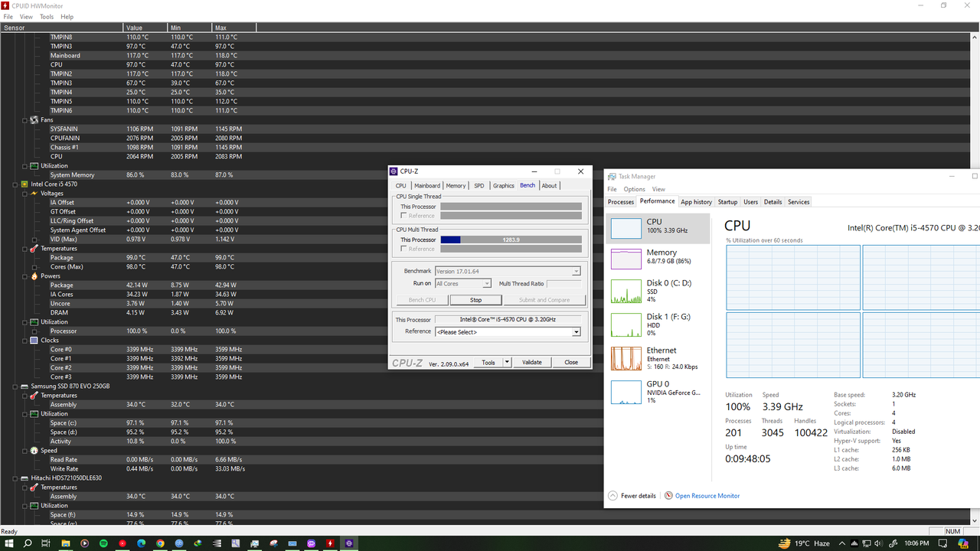This screenshot has height=551, width=980.
Task: Open Spotify from the taskbar
Action: pyautogui.click(x=103, y=543)
